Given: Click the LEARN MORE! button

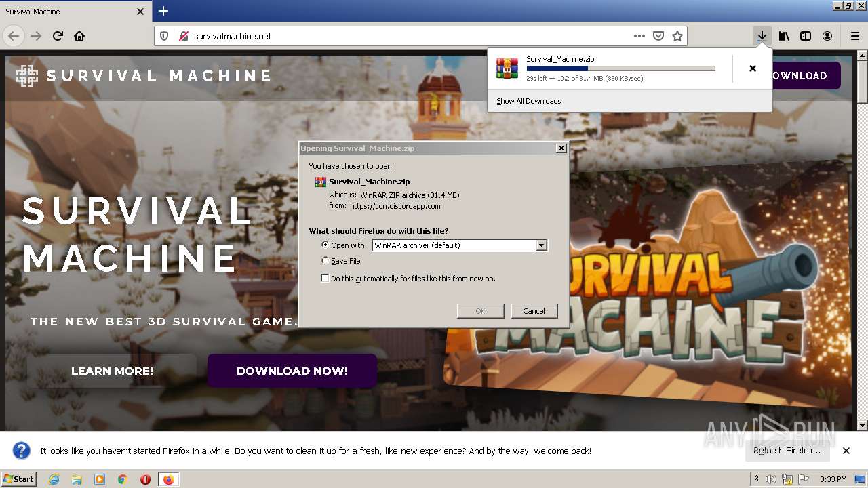Looking at the screenshot, I should pyautogui.click(x=112, y=371).
